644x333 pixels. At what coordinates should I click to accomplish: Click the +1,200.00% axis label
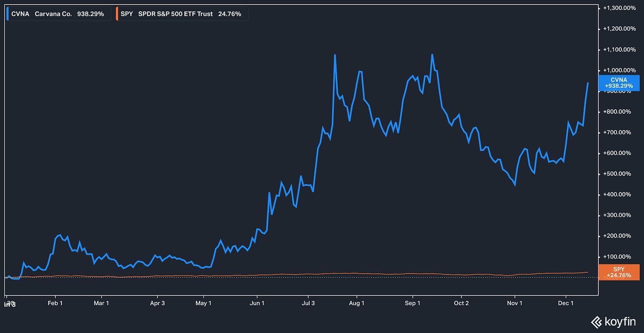pos(621,29)
